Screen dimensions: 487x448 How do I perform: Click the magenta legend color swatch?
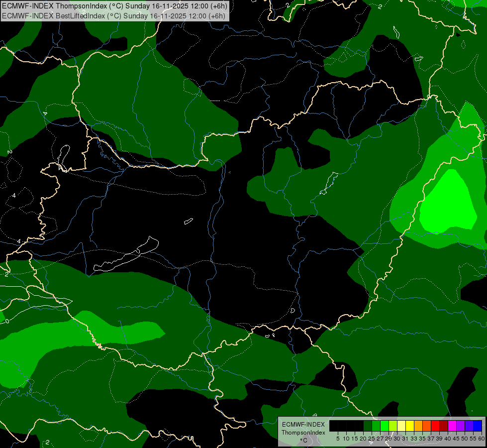click(453, 426)
